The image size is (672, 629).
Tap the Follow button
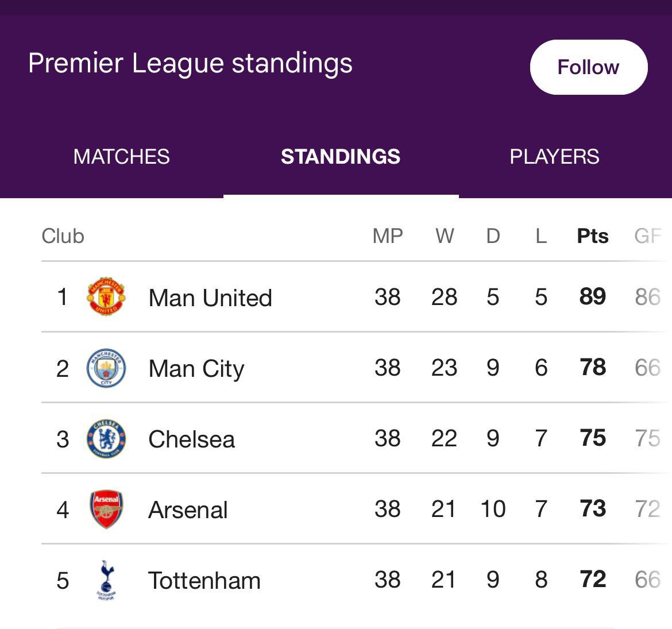click(x=589, y=67)
